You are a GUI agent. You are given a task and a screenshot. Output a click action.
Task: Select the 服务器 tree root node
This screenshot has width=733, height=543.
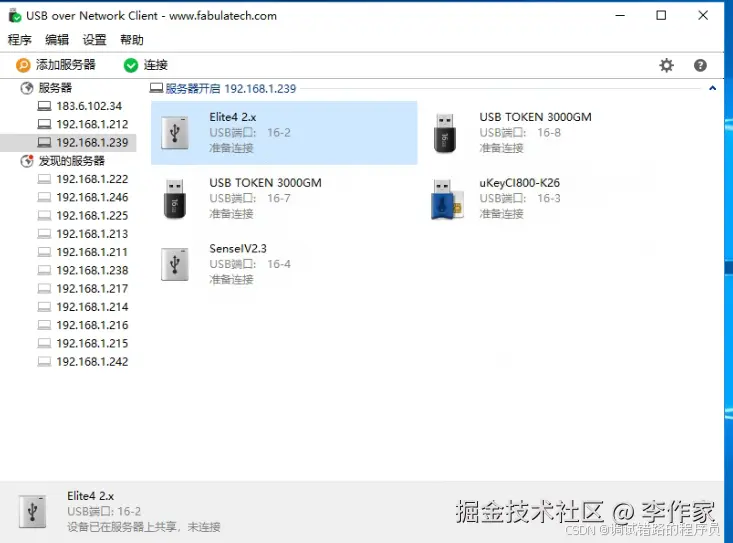(55, 87)
